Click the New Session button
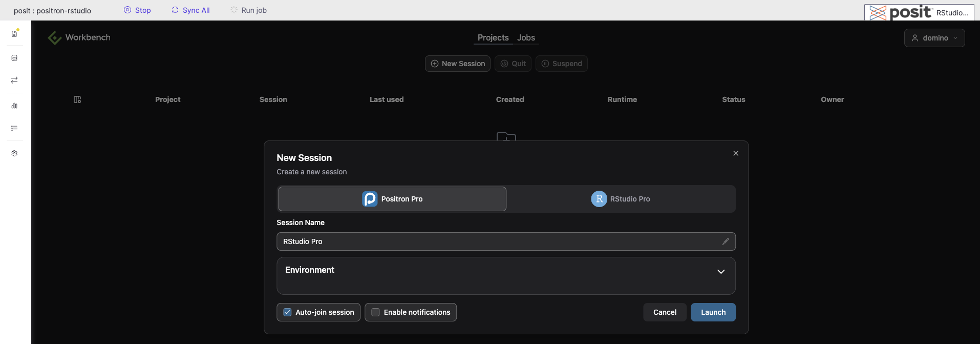The image size is (980, 344). coord(458,64)
